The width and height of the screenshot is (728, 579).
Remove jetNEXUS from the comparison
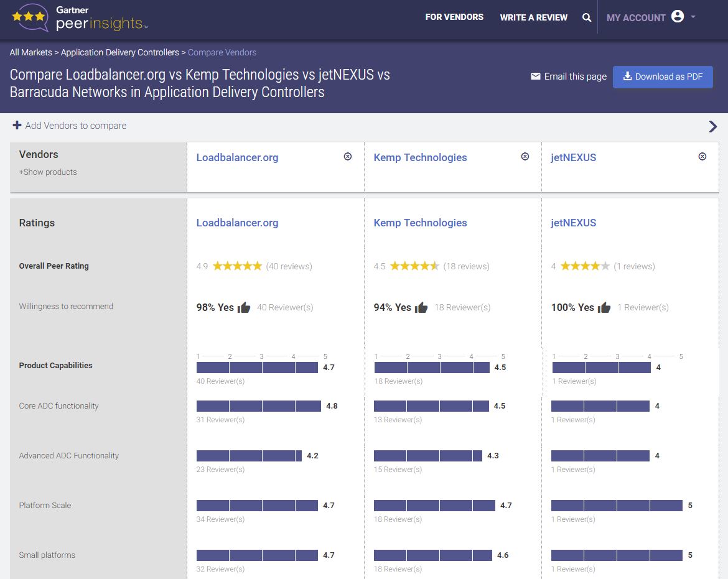click(x=702, y=156)
